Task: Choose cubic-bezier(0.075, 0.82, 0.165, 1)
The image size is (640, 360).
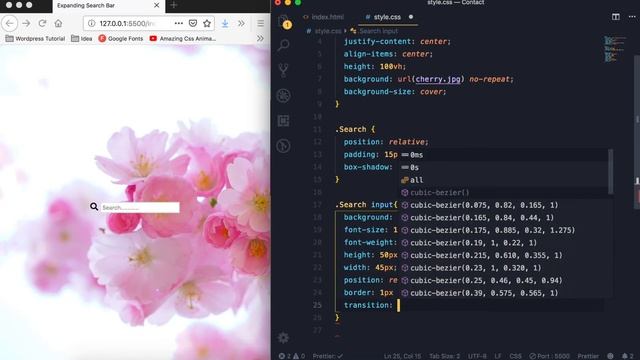Action: pyautogui.click(x=504, y=205)
